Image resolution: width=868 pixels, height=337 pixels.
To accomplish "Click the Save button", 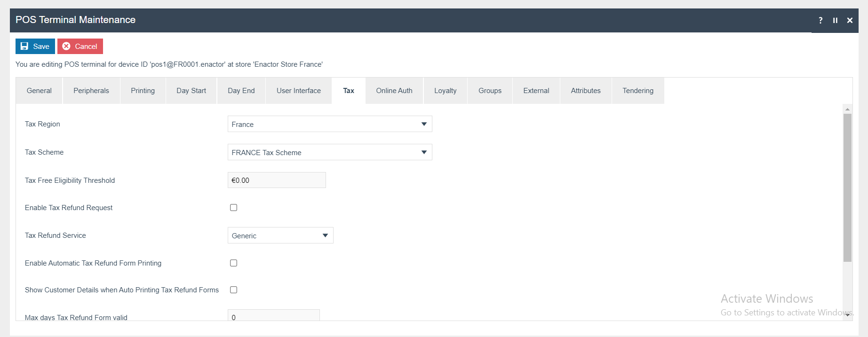I will point(35,46).
